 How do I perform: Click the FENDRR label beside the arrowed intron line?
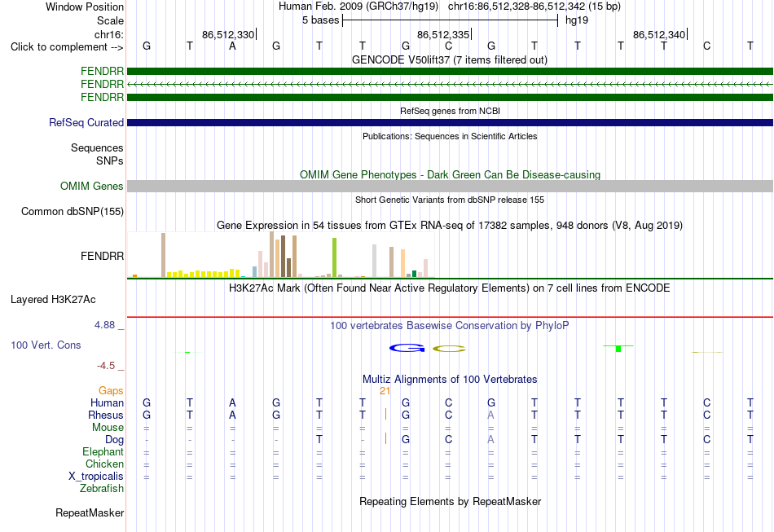coord(102,85)
